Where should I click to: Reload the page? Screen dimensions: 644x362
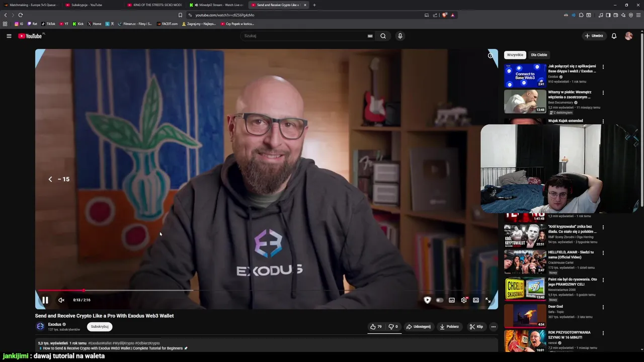21,15
